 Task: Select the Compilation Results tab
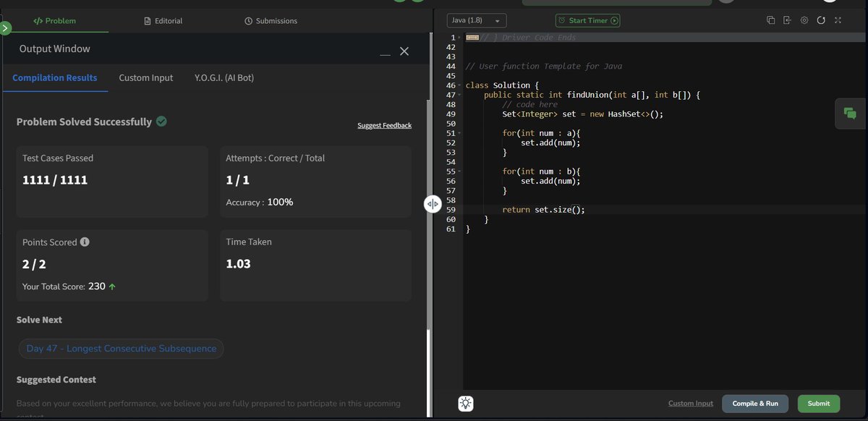pos(55,77)
